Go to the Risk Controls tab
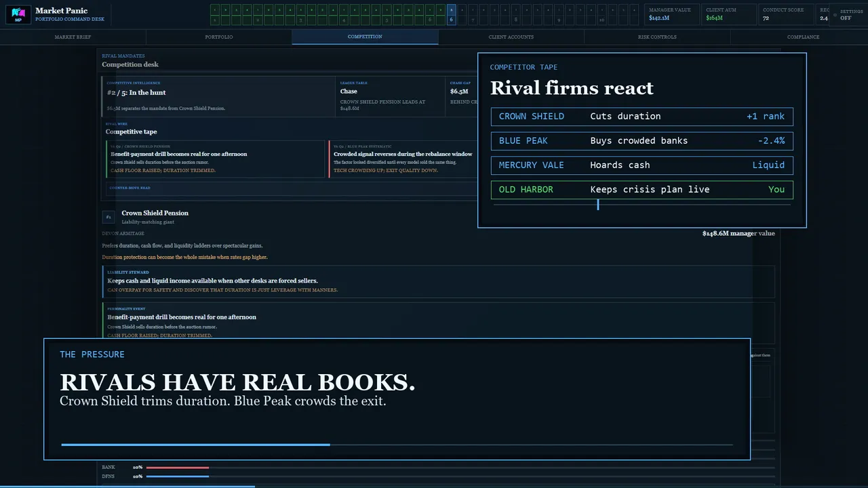 657,37
